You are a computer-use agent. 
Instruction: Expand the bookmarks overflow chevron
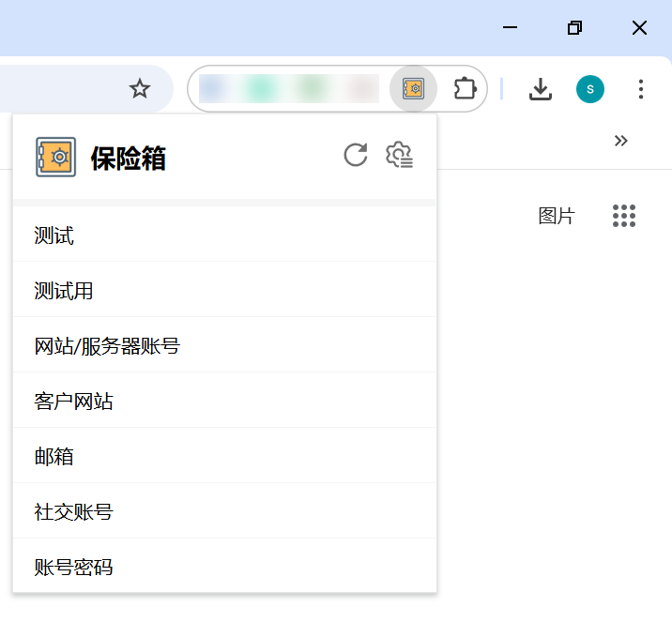tap(620, 141)
